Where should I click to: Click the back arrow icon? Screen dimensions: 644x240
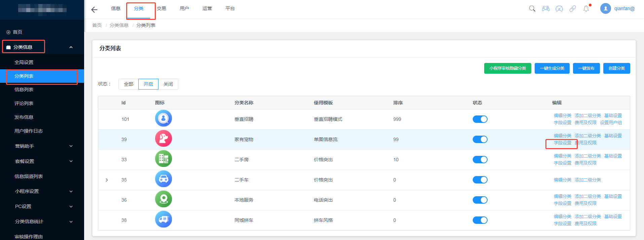pyautogui.click(x=94, y=10)
